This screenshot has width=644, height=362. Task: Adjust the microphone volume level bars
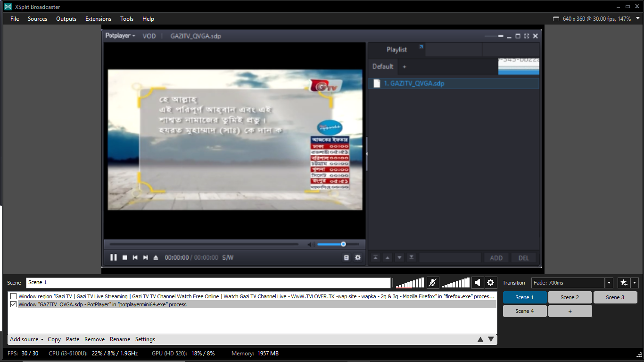pyautogui.click(x=410, y=283)
